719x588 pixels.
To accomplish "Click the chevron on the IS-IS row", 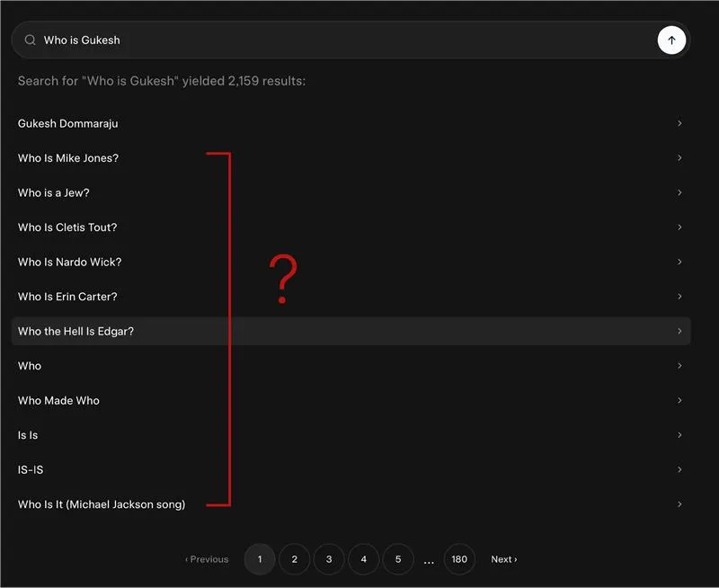I will [679, 470].
